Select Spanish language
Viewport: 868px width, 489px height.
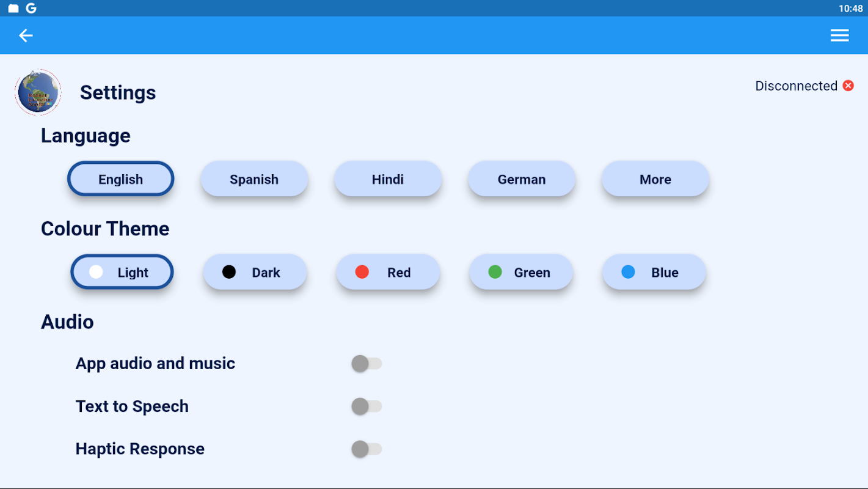(x=254, y=179)
